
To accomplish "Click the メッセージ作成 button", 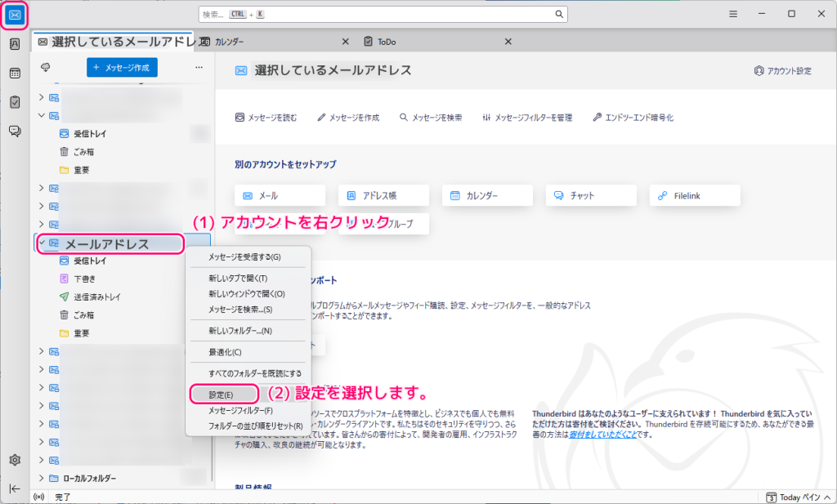I will click(x=121, y=68).
